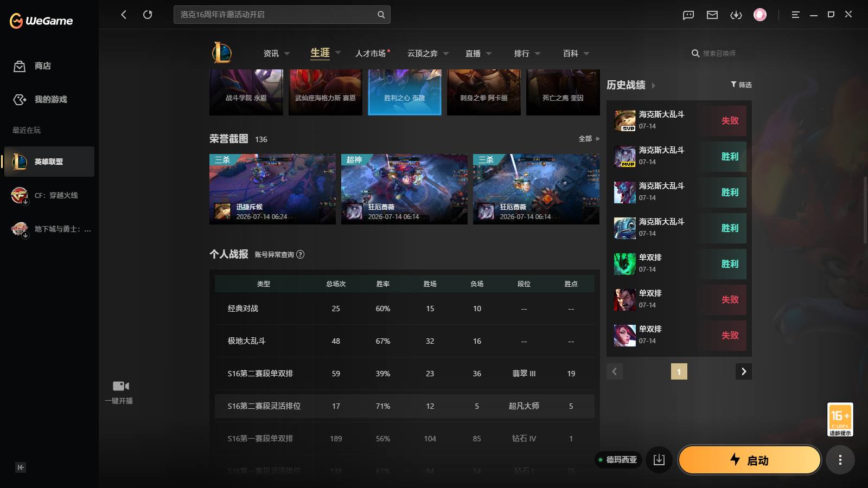Click the 极地大乱斗 row
The image size is (868, 488).
coord(405,341)
